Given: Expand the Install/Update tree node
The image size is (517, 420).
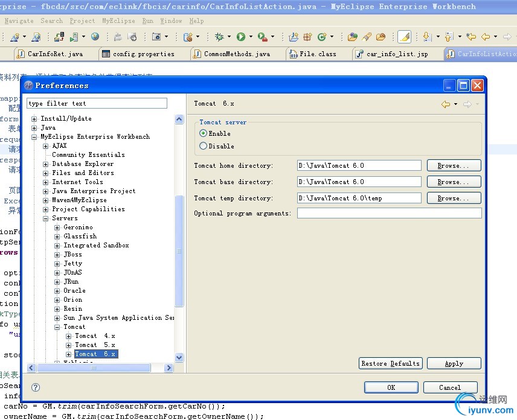Looking at the screenshot, I should tap(34, 119).
